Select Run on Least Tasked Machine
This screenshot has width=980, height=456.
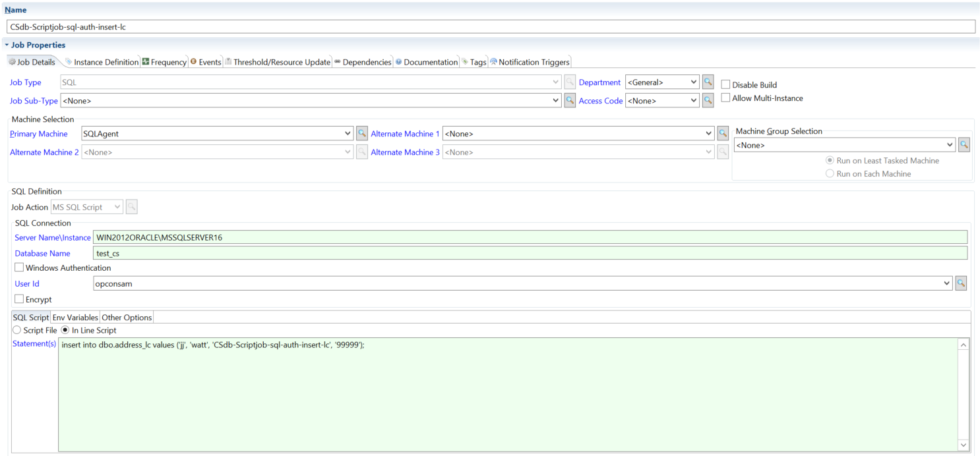pos(830,161)
